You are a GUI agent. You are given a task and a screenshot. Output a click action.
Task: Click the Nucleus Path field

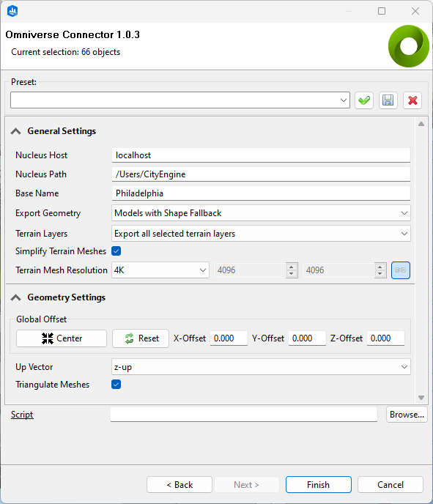[261, 174]
